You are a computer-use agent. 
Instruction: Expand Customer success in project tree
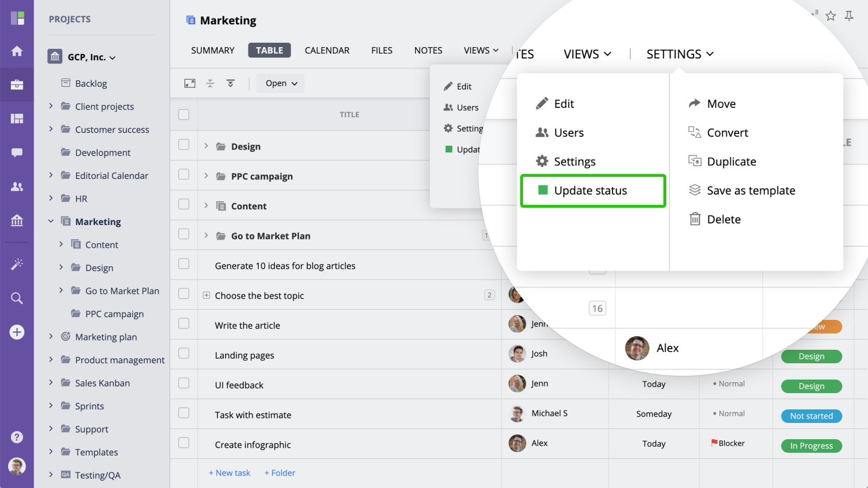[x=51, y=129]
